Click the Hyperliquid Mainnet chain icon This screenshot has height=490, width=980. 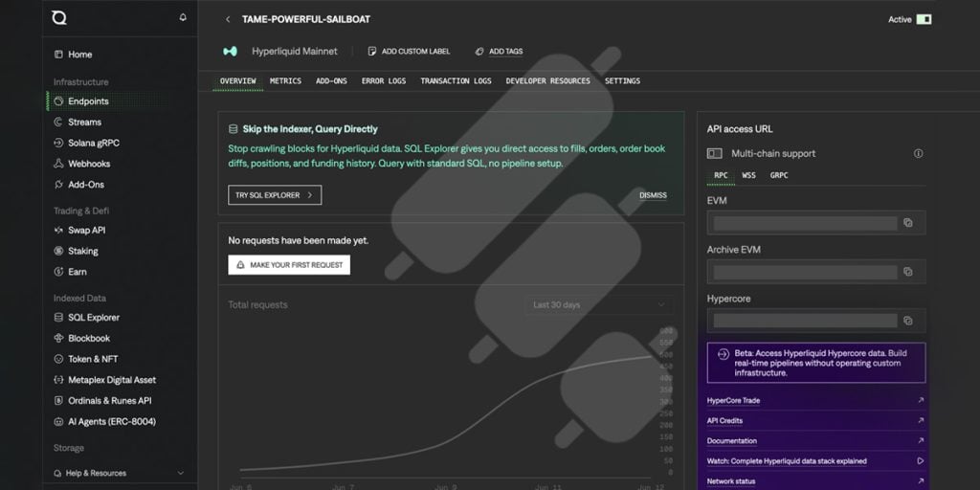pyautogui.click(x=230, y=52)
